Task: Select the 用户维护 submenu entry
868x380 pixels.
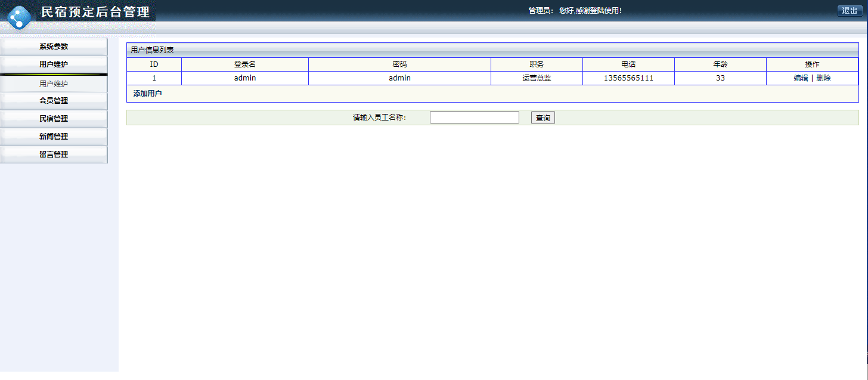Action: pyautogui.click(x=54, y=84)
